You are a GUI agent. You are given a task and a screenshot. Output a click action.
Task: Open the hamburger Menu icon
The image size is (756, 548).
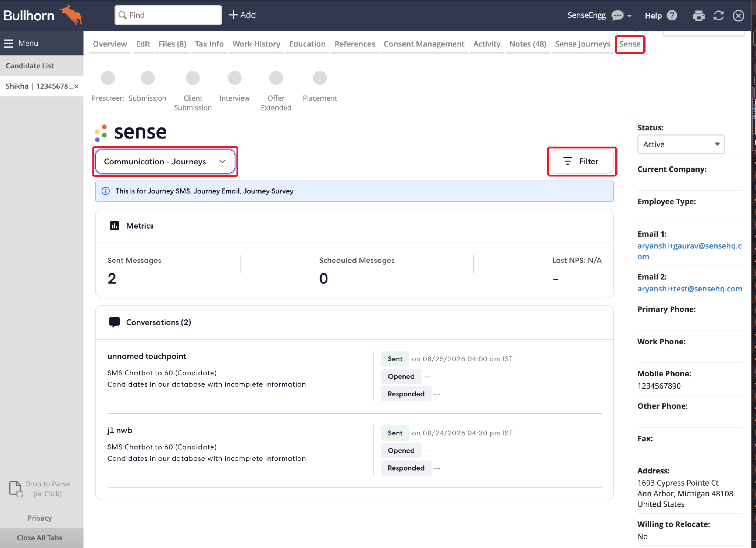(x=9, y=43)
